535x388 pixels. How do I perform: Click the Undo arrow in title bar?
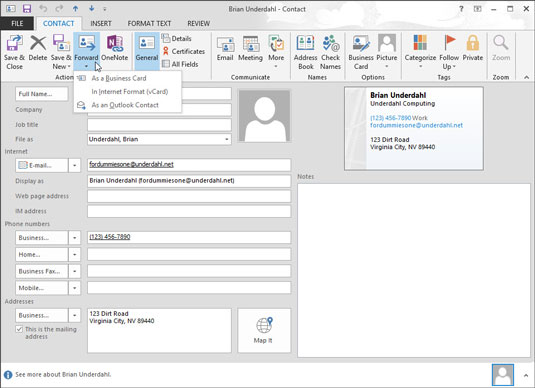pyautogui.click(x=43, y=9)
